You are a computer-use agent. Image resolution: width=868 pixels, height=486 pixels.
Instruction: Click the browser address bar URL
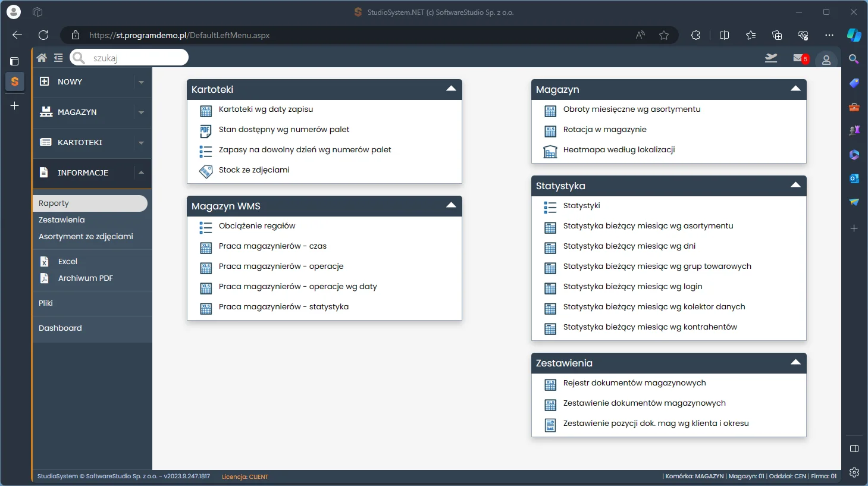click(179, 35)
